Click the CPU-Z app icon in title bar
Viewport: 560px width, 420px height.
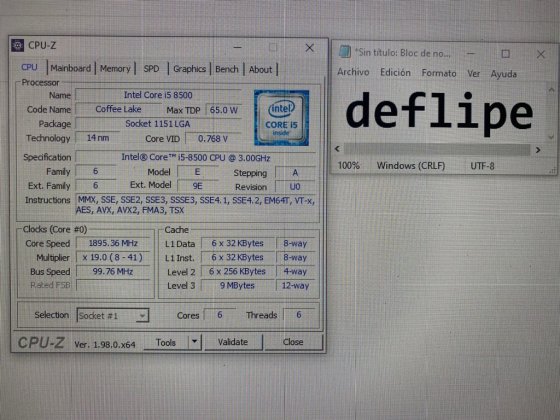(x=17, y=45)
